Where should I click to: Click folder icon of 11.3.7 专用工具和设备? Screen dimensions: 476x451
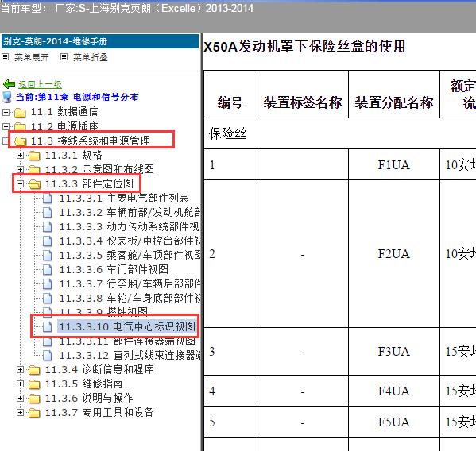point(34,412)
